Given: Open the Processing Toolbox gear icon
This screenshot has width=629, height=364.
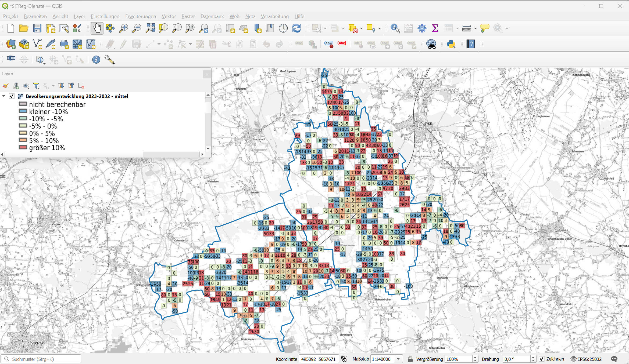Looking at the screenshot, I should pyautogui.click(x=422, y=28).
